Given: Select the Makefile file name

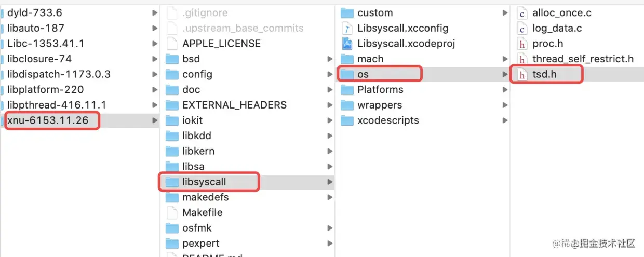Looking at the screenshot, I should [203, 212].
